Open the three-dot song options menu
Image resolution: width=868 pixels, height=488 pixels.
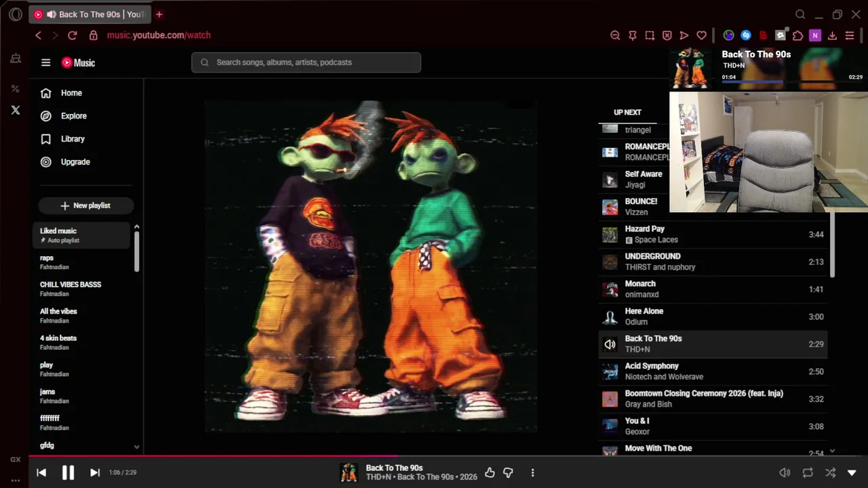tap(532, 472)
